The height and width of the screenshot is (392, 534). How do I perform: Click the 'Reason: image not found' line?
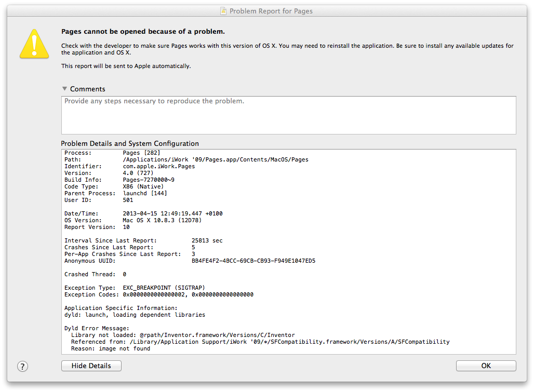(x=111, y=348)
